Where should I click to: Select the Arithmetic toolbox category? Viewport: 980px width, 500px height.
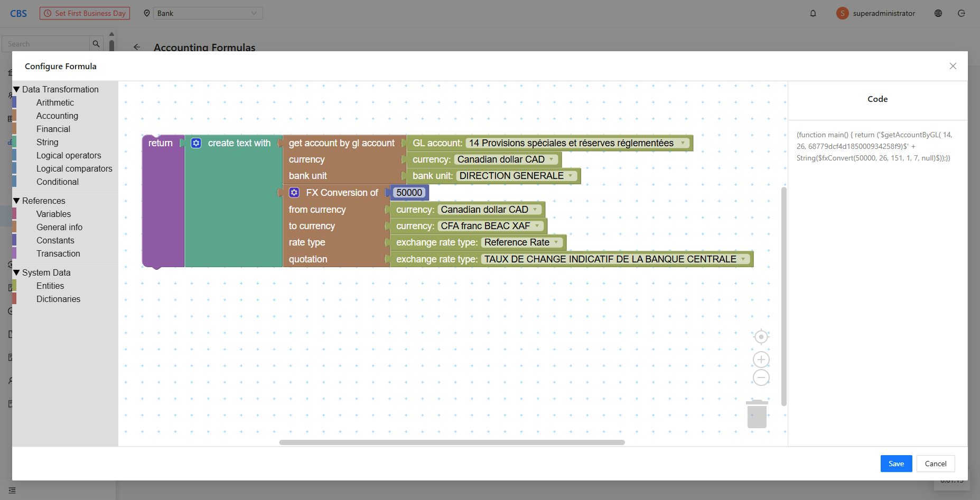point(55,102)
